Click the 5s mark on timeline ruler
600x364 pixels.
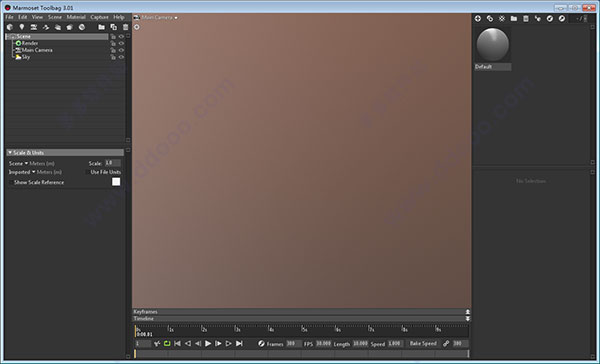[x=304, y=329]
